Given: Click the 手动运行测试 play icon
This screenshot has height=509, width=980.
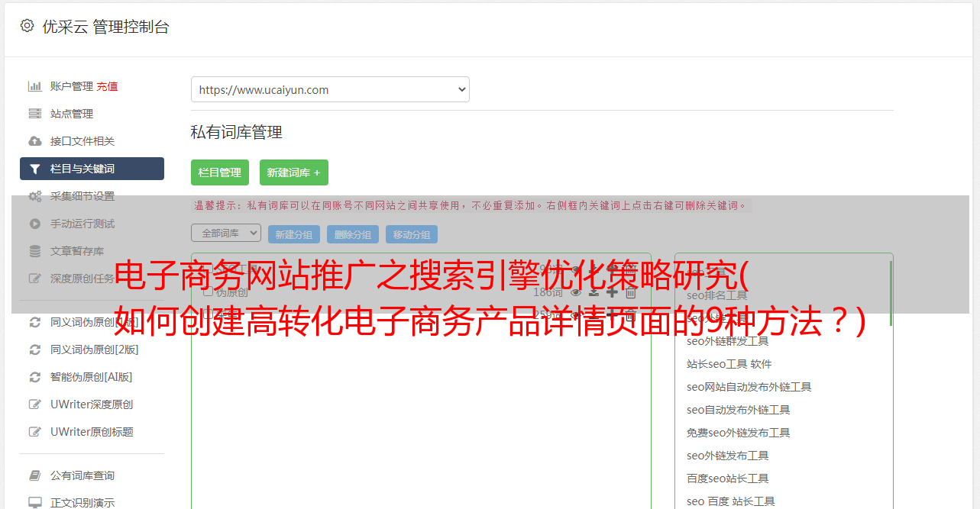Looking at the screenshot, I should (x=35, y=224).
